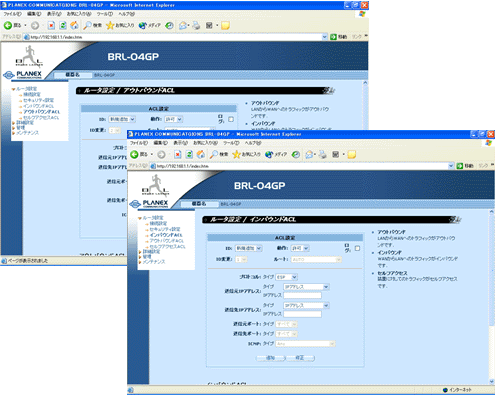
Task: Enable the ログ checkbox in the Inbound ACL window
Action: click(x=357, y=248)
